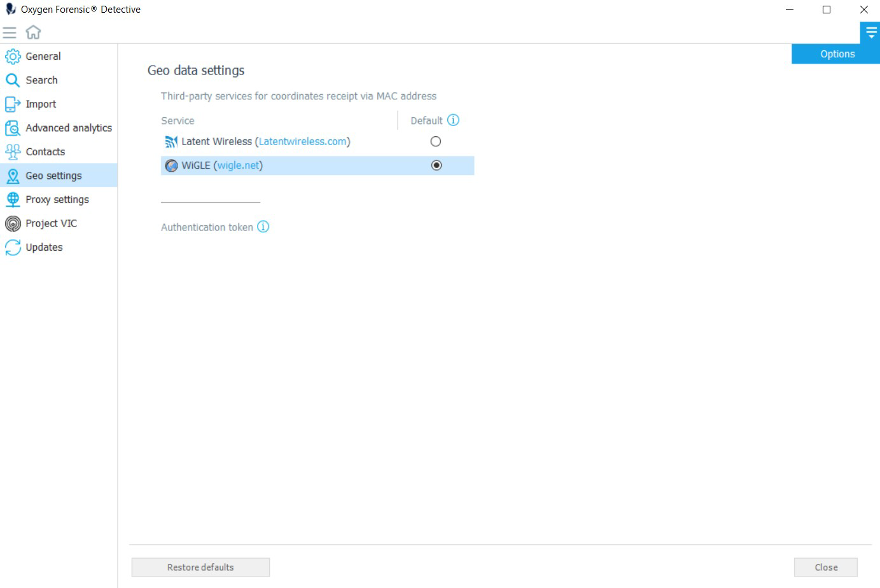This screenshot has width=880, height=588.
Task: Click the Contacts people icon
Action: tap(13, 152)
